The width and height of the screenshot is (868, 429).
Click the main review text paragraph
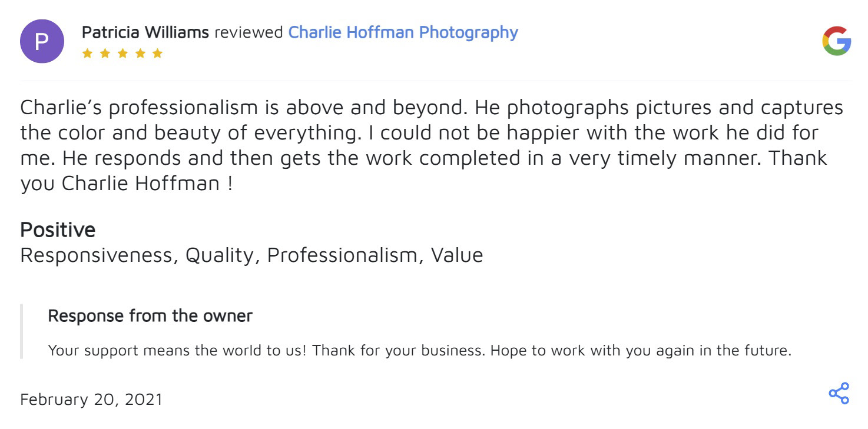point(432,145)
